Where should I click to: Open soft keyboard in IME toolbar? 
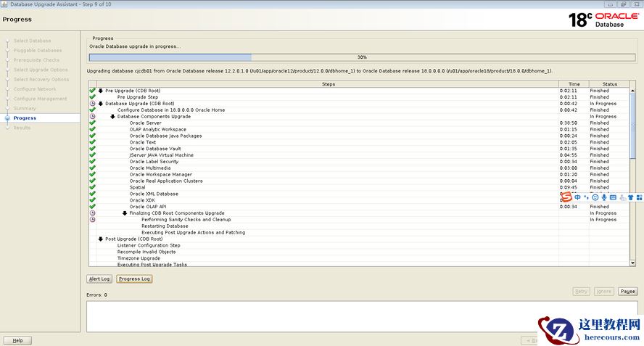point(613,197)
